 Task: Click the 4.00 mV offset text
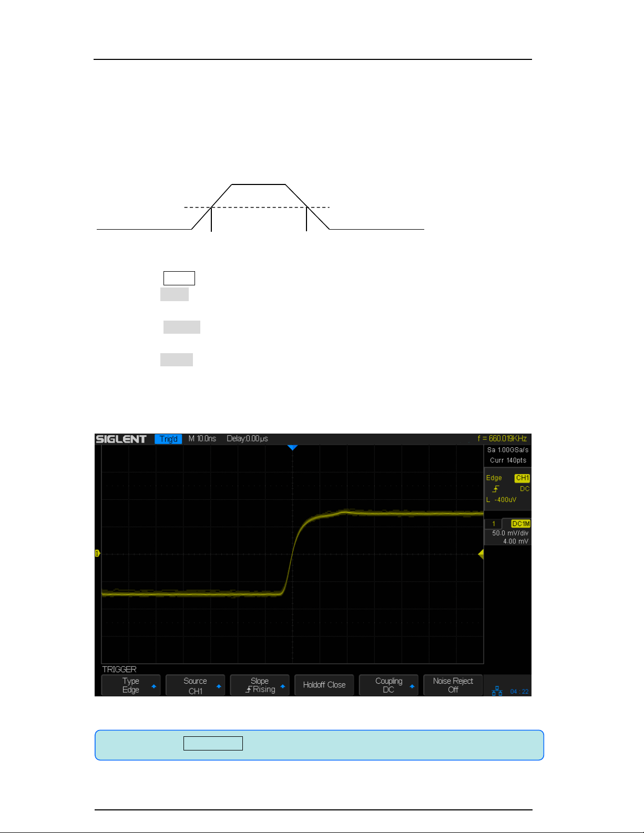[516, 541]
